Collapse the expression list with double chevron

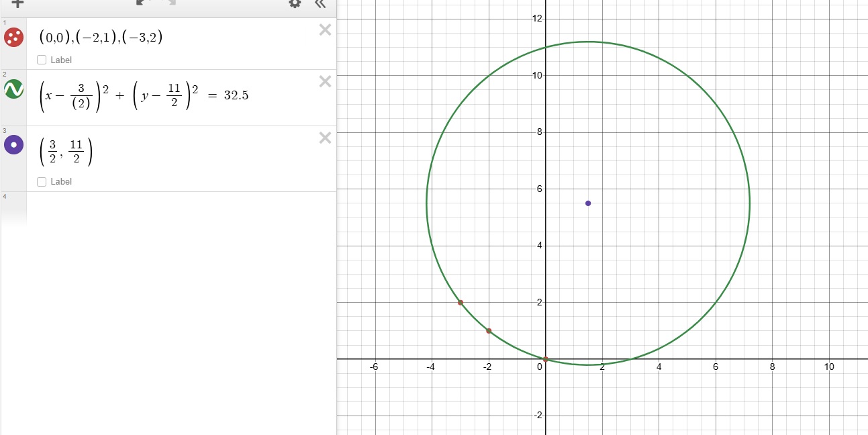tap(320, 3)
